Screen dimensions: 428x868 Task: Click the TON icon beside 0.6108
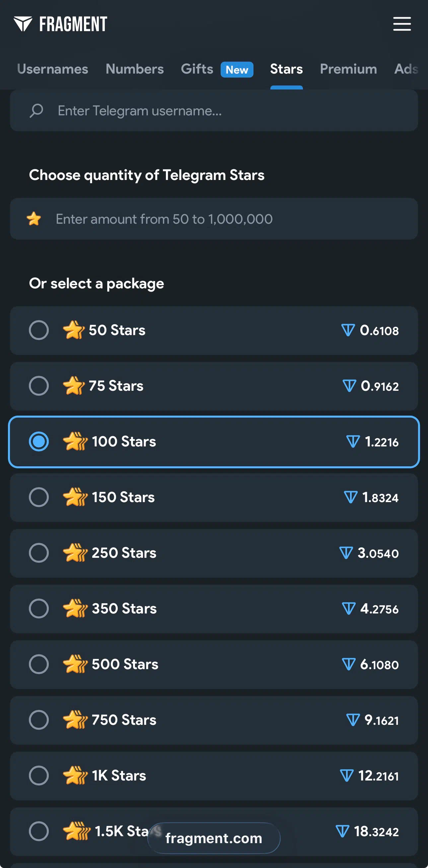(348, 330)
